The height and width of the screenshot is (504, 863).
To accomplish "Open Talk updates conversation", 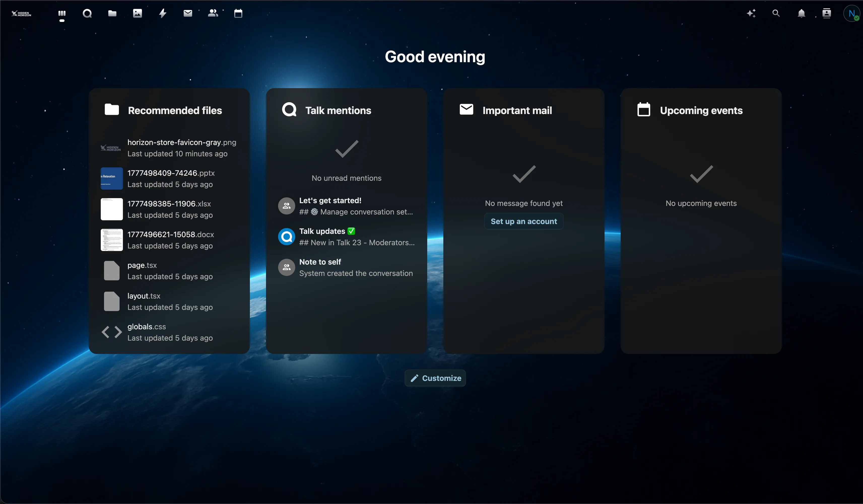I will pyautogui.click(x=347, y=237).
